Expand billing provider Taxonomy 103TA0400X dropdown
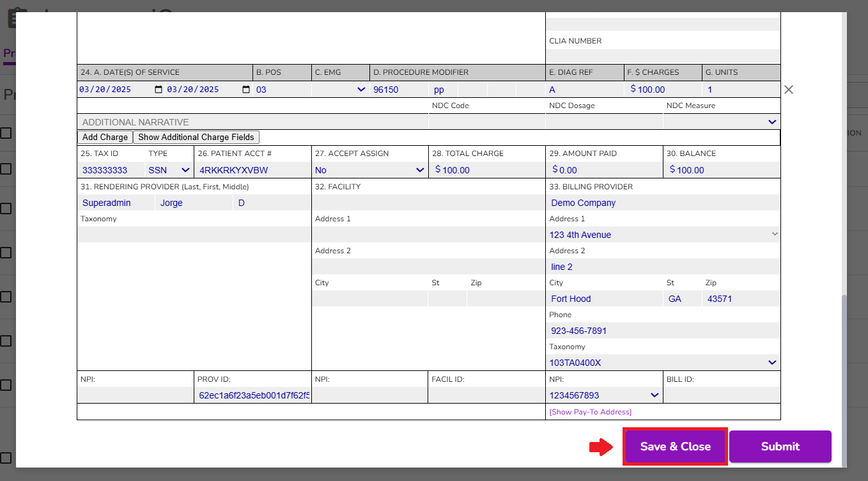The width and height of the screenshot is (868, 481). 663,362
